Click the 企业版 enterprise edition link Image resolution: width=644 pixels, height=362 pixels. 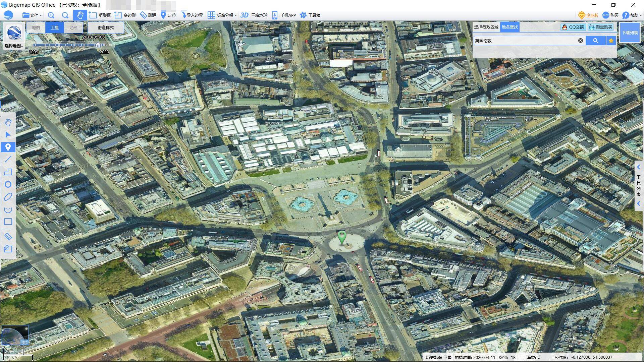pyautogui.click(x=589, y=15)
